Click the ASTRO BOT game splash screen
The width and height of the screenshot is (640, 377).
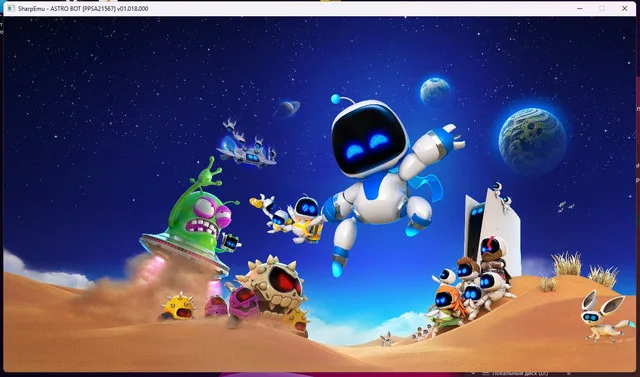tap(320, 194)
